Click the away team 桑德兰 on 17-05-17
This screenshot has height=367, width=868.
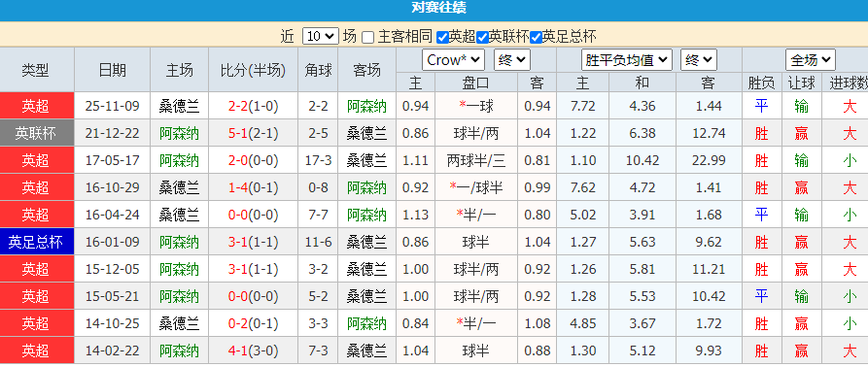(x=366, y=160)
